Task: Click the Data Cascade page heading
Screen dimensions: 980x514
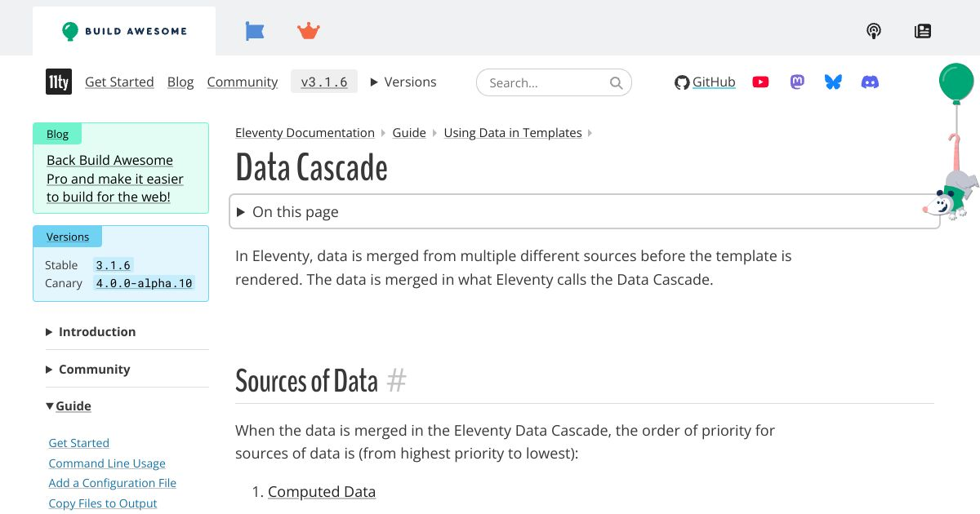Action: click(x=311, y=168)
